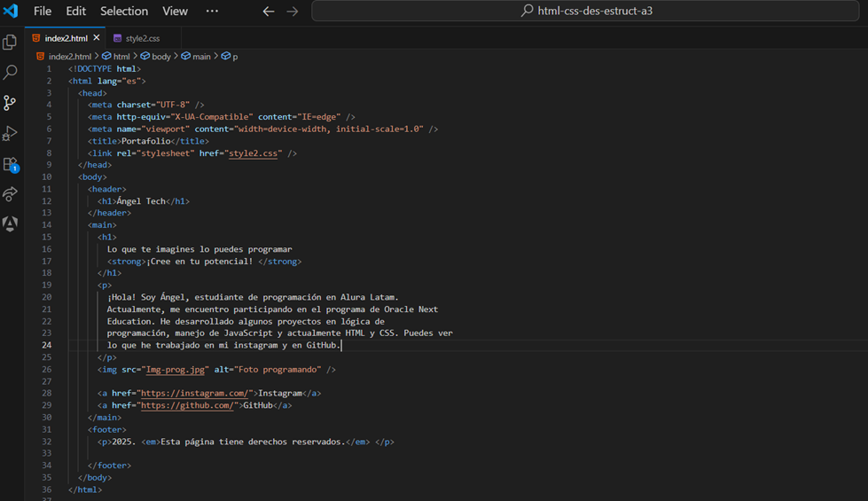Open the Extensions view with update badge
Image resolution: width=868 pixels, height=501 pixels.
(10, 164)
